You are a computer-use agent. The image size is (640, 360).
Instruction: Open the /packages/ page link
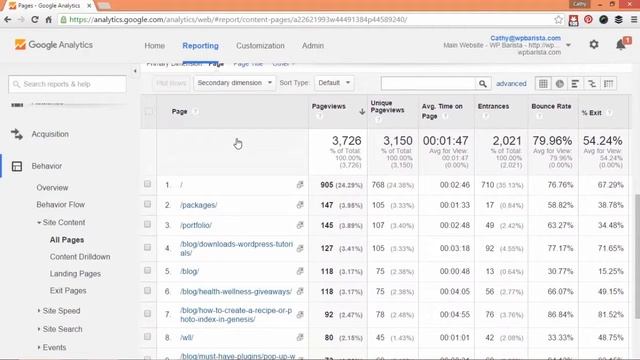click(199, 205)
